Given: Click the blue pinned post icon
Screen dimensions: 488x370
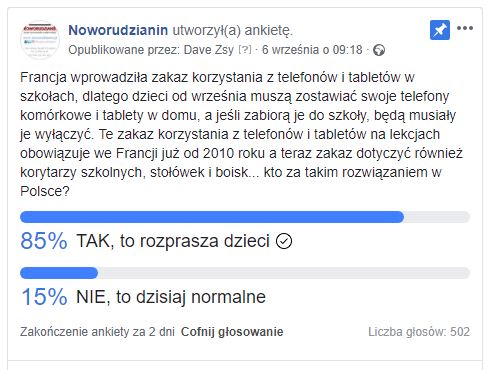Looking at the screenshot, I should (440, 30).
